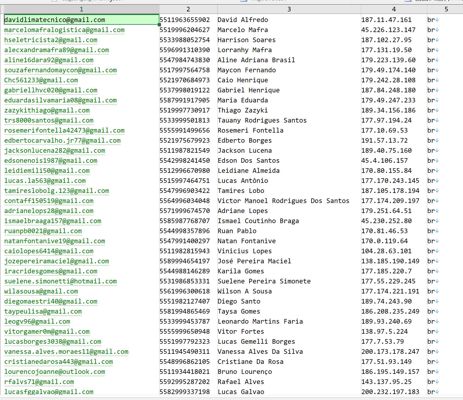Viewport: 463px width, 400px height.
Task: Click the name Ismael Coutinho Braga
Action: click(258, 221)
